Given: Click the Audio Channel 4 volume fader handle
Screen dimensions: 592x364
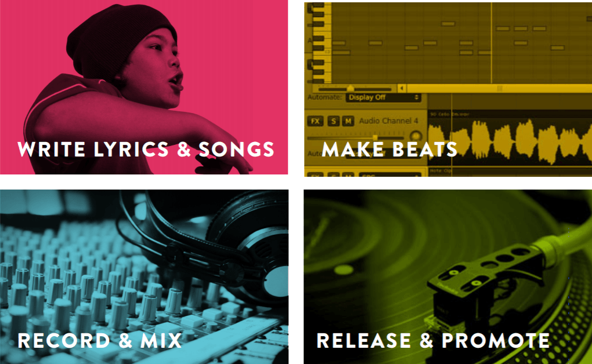Looking at the screenshot, I should (x=375, y=137).
